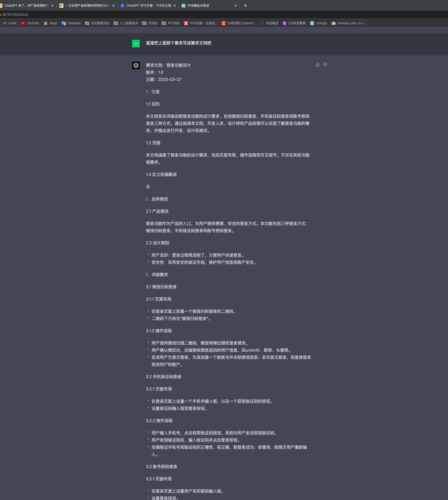Expand the PPT相关 bookmark folder

point(171,23)
